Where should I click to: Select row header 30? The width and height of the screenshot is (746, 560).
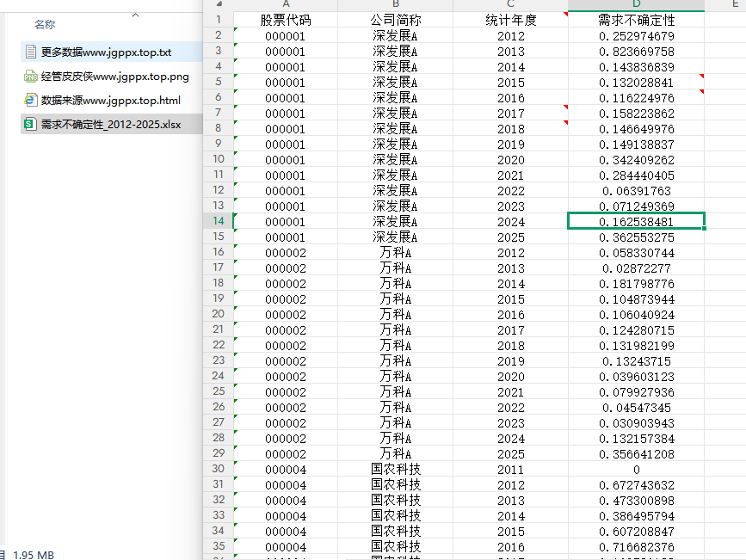(219, 469)
